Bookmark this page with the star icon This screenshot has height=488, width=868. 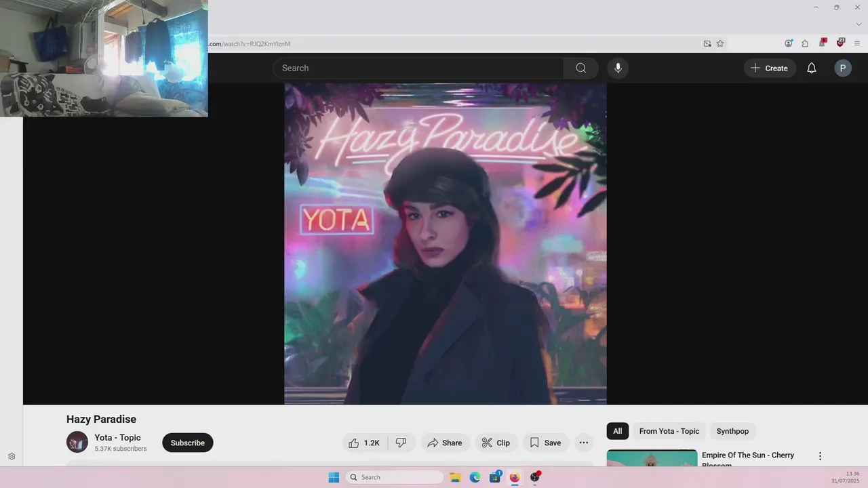pos(720,43)
